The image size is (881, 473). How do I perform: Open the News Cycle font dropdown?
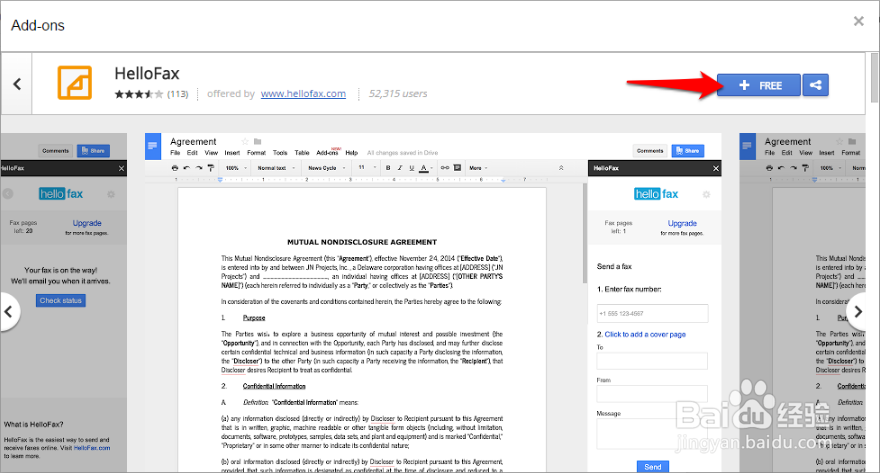[326, 168]
